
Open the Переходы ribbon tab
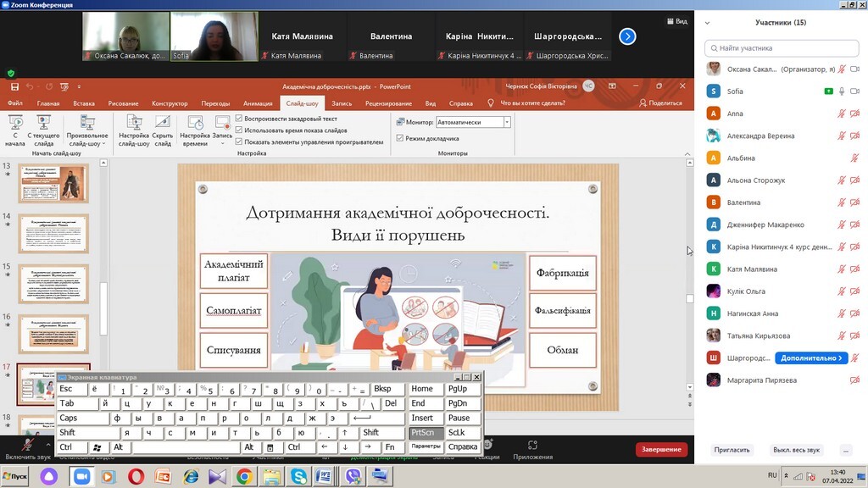[x=215, y=103]
